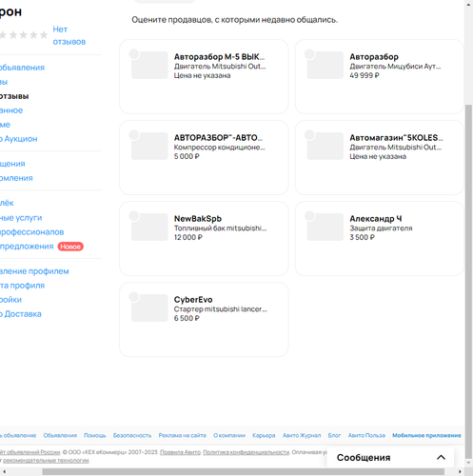Click thumbnail of Компрессор кондиционе listing
Viewport: 473px width, 476px height.
pyautogui.click(x=149, y=146)
